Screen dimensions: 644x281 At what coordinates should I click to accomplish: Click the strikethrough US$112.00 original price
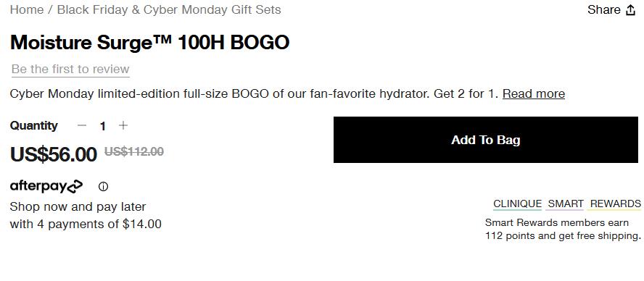click(134, 151)
